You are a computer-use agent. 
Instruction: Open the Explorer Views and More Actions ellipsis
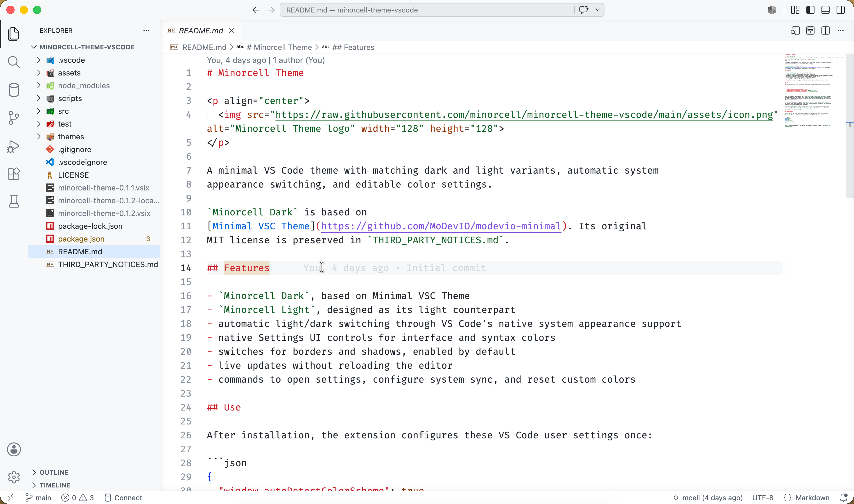[x=146, y=30]
